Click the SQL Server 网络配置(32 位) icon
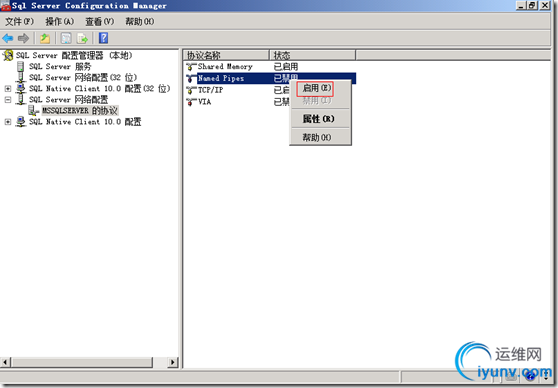This screenshot has width=558, height=388. [x=21, y=78]
